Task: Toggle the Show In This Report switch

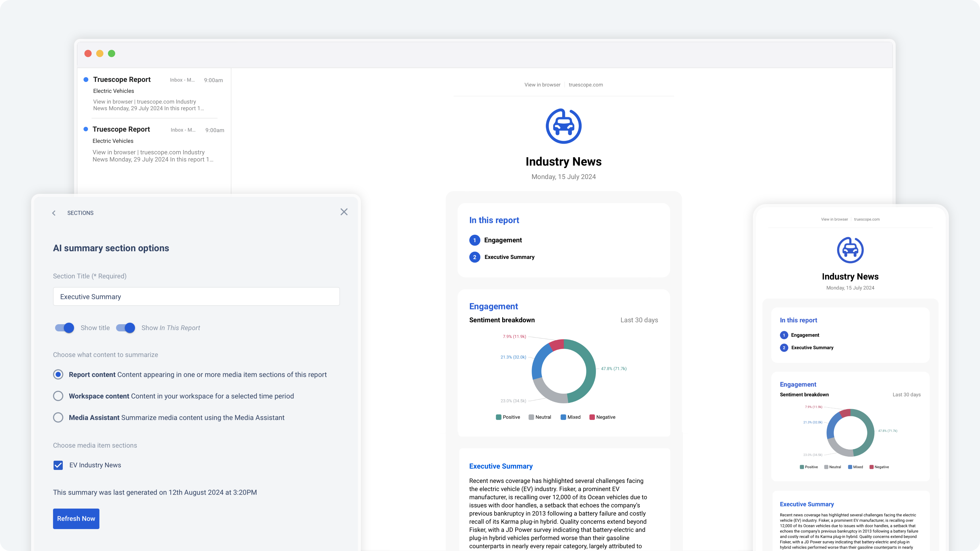Action: (x=126, y=328)
